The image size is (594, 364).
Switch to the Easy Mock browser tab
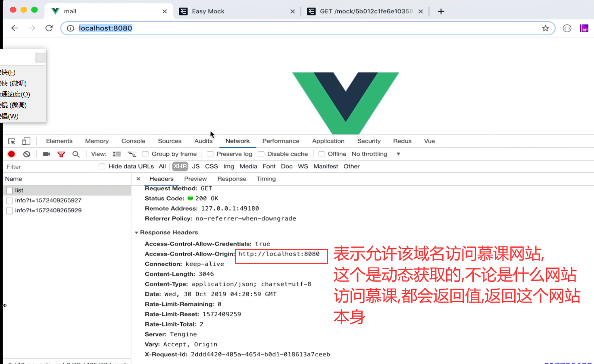pyautogui.click(x=237, y=12)
